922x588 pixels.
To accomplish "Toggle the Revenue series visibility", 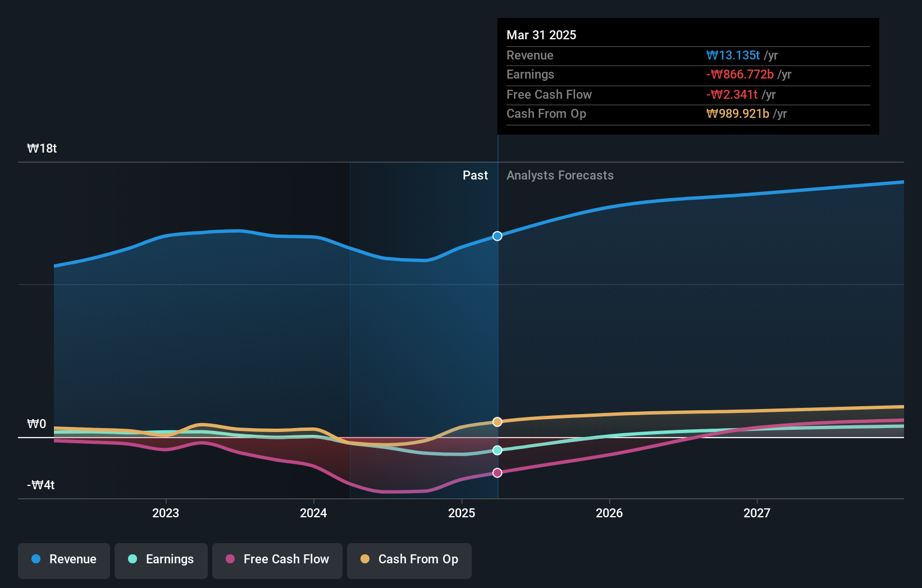I will click(63, 561).
